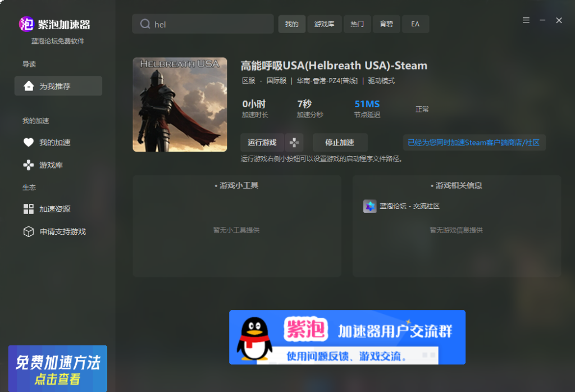Screen dimensions: 575x392
Task: Click the Helbreath USA cover thumbnail
Action: tap(180, 104)
